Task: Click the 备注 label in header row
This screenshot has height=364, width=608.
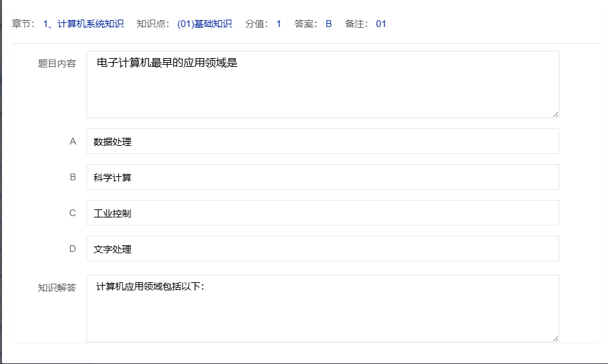Action: point(357,24)
